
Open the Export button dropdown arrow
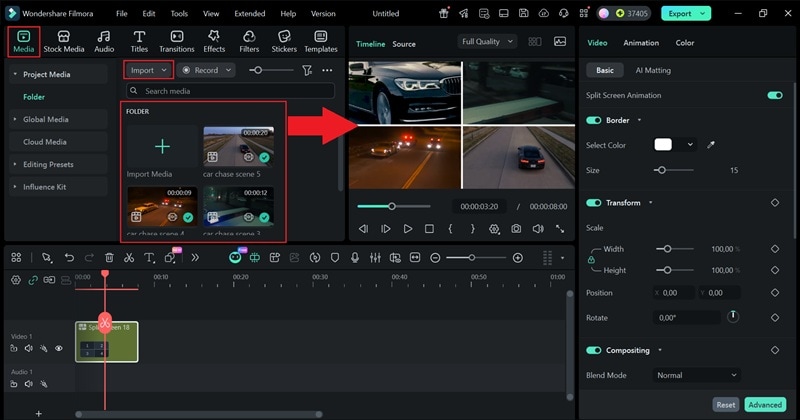703,14
